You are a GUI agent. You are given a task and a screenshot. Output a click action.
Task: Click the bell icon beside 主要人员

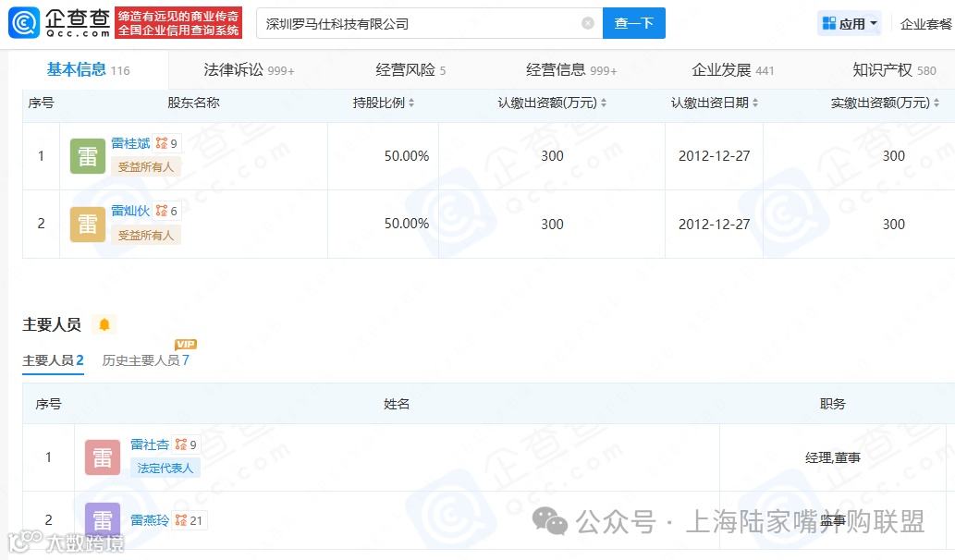tap(104, 324)
